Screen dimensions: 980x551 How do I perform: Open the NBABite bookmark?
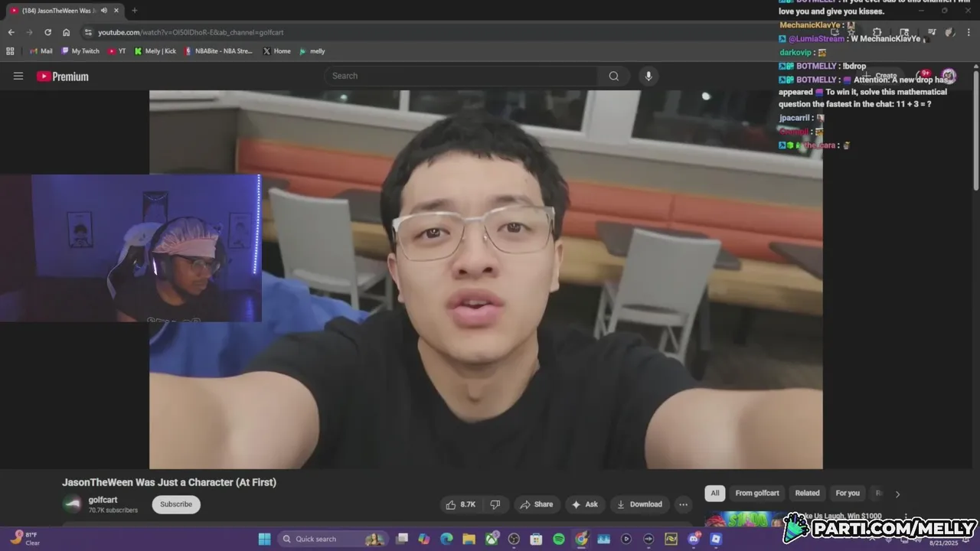tap(218, 51)
